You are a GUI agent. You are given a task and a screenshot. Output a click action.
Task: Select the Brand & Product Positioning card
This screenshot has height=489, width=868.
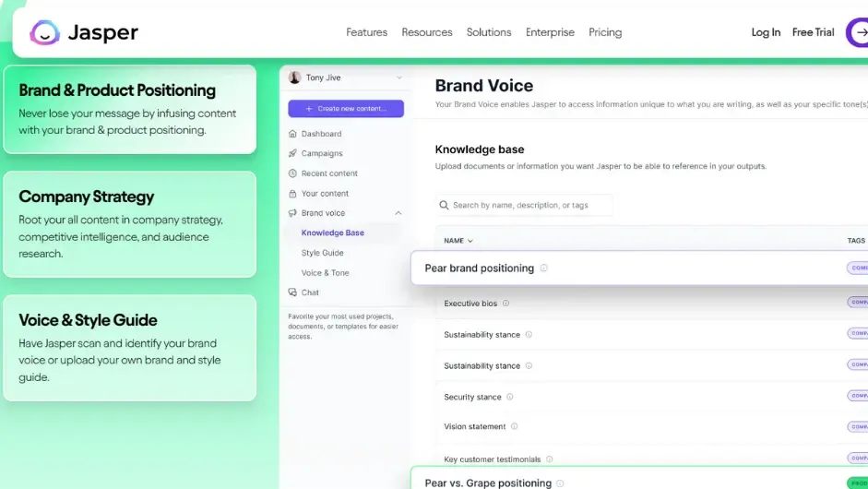coord(129,109)
